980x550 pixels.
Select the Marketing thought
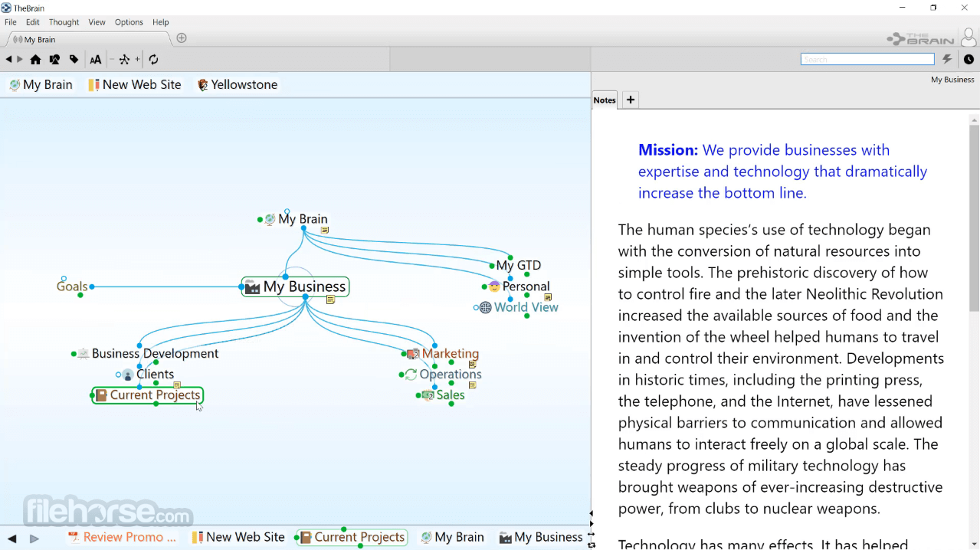point(451,353)
